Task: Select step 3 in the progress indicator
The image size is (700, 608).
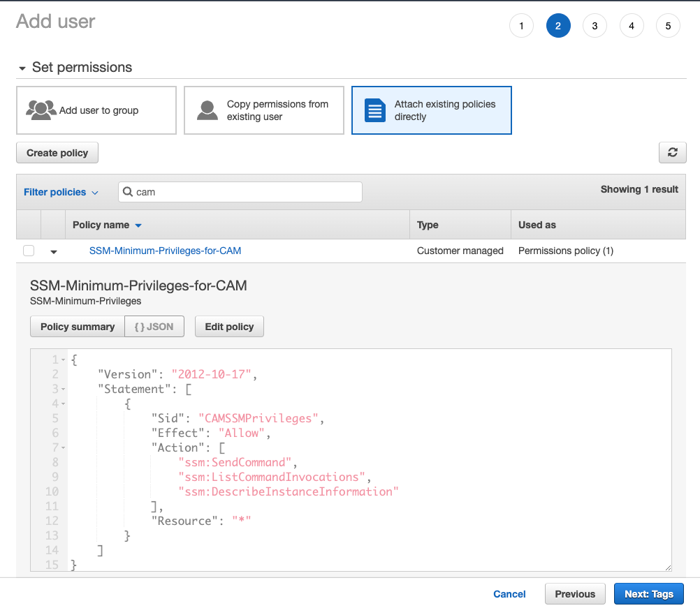Action: pyautogui.click(x=595, y=25)
